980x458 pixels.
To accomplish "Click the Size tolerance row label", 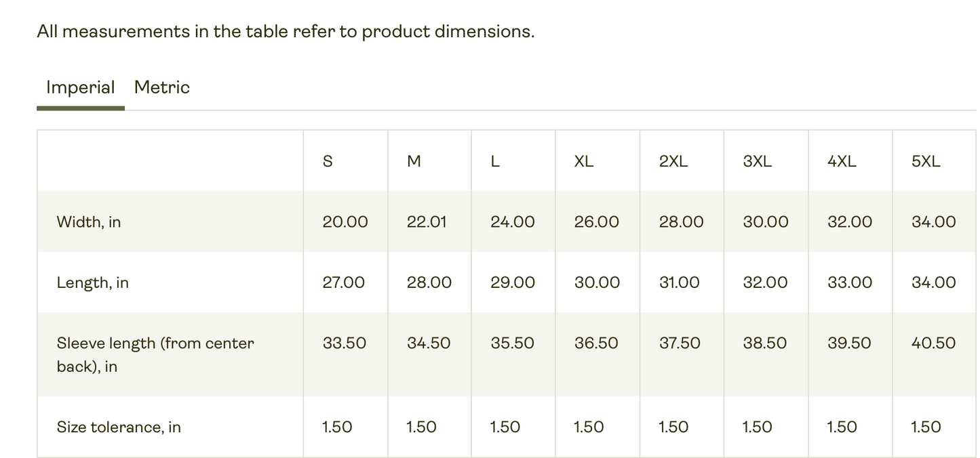I will click(x=119, y=428).
